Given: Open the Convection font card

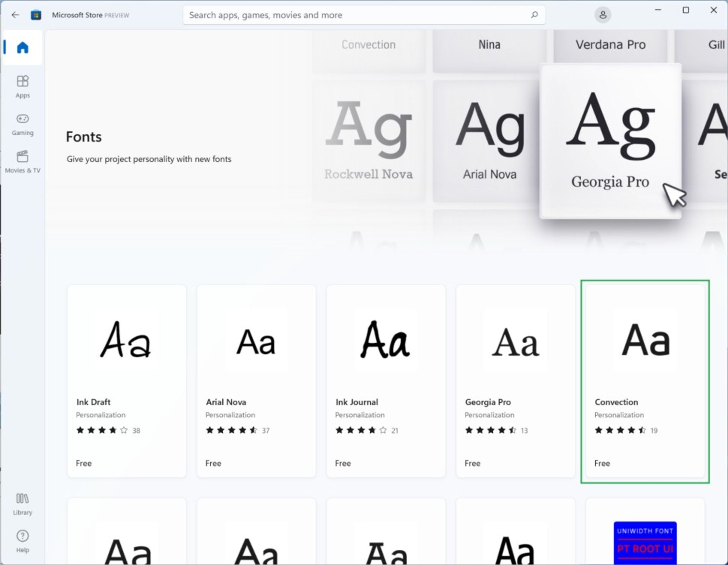Looking at the screenshot, I should click(x=645, y=381).
